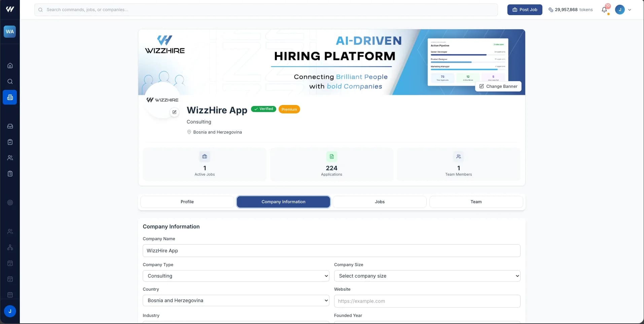This screenshot has width=644, height=324.
Task: Open the search magnifier in sidebar
Action: pyautogui.click(x=10, y=81)
